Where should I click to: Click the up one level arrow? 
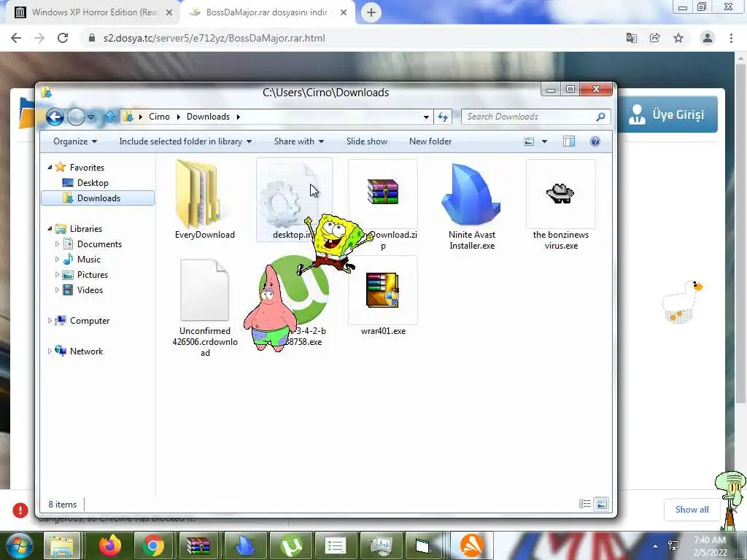pos(110,117)
